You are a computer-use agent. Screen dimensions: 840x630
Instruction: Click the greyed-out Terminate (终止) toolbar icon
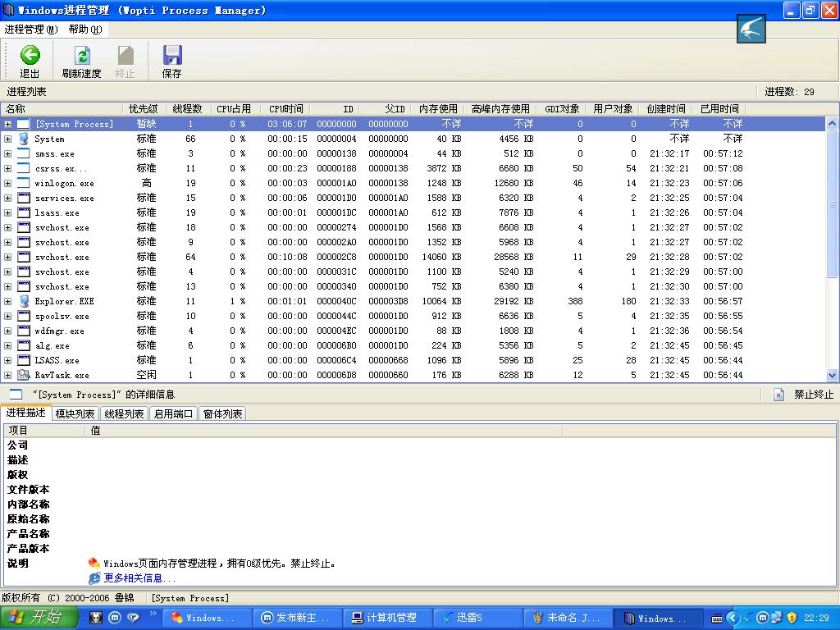click(x=126, y=55)
